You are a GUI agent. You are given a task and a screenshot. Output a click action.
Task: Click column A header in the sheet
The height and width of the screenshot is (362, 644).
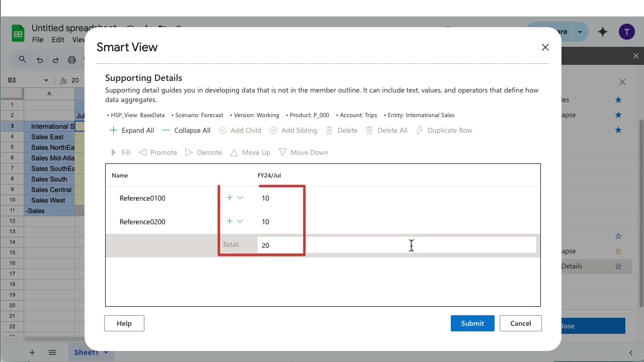click(x=49, y=94)
